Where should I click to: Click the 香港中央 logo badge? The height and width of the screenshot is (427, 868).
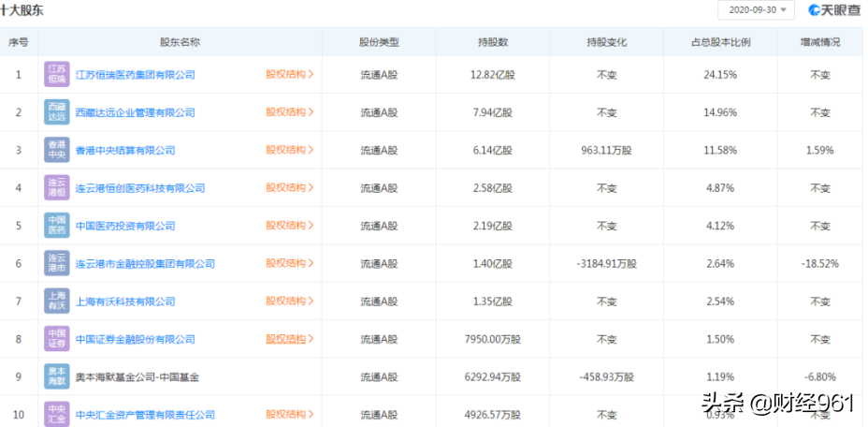[57, 150]
